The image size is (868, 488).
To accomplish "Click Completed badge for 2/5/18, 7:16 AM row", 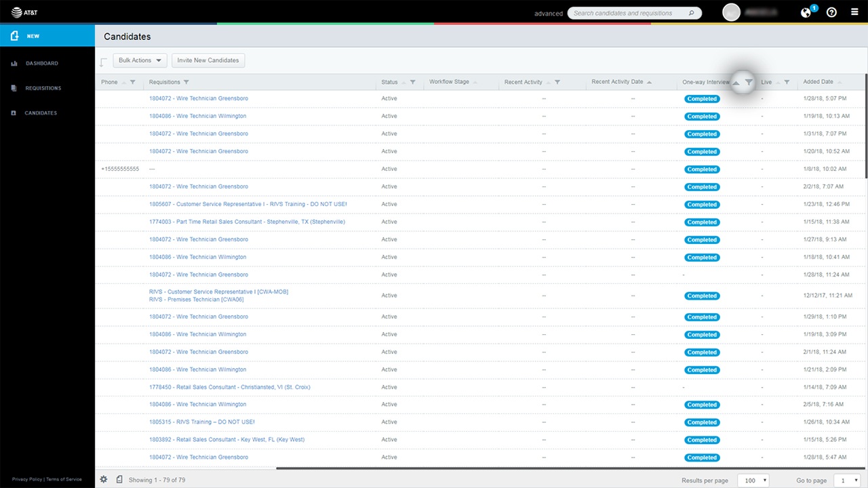I will click(702, 405).
